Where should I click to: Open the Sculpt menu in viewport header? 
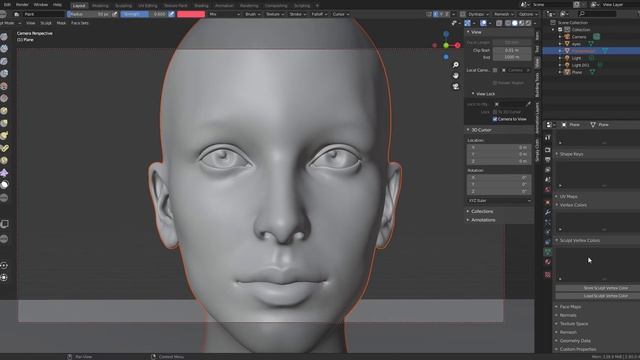[x=46, y=23]
